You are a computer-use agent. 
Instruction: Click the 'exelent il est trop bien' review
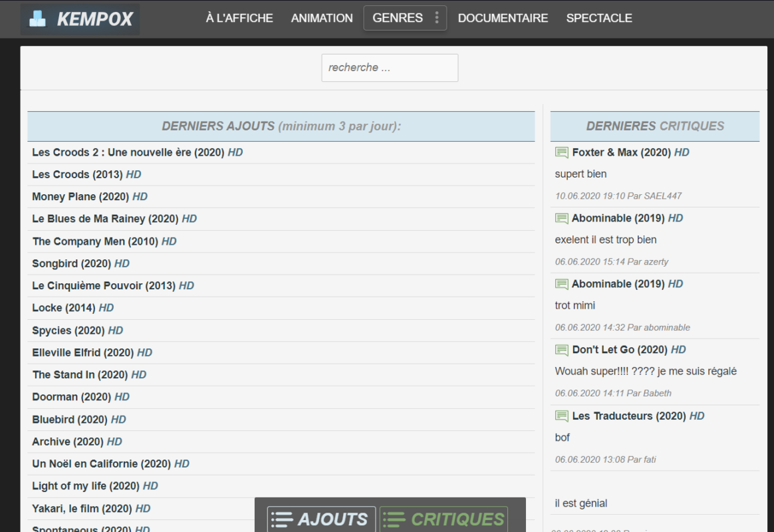coord(606,240)
